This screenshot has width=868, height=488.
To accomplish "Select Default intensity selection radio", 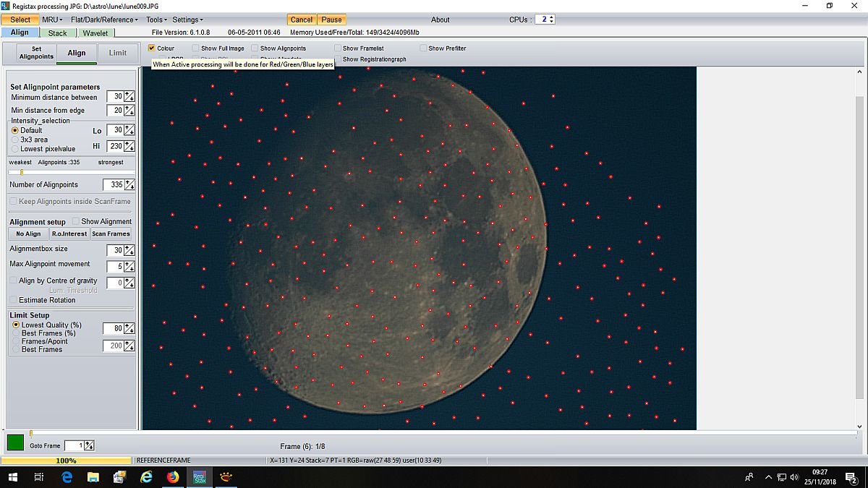I will (15, 130).
